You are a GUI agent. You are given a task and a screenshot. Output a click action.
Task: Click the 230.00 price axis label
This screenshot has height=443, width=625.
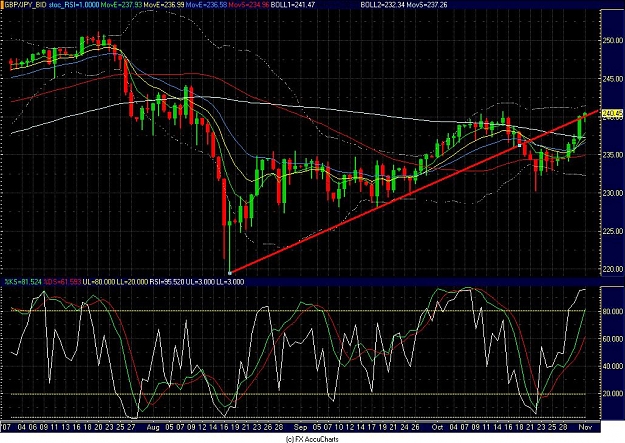[613, 193]
